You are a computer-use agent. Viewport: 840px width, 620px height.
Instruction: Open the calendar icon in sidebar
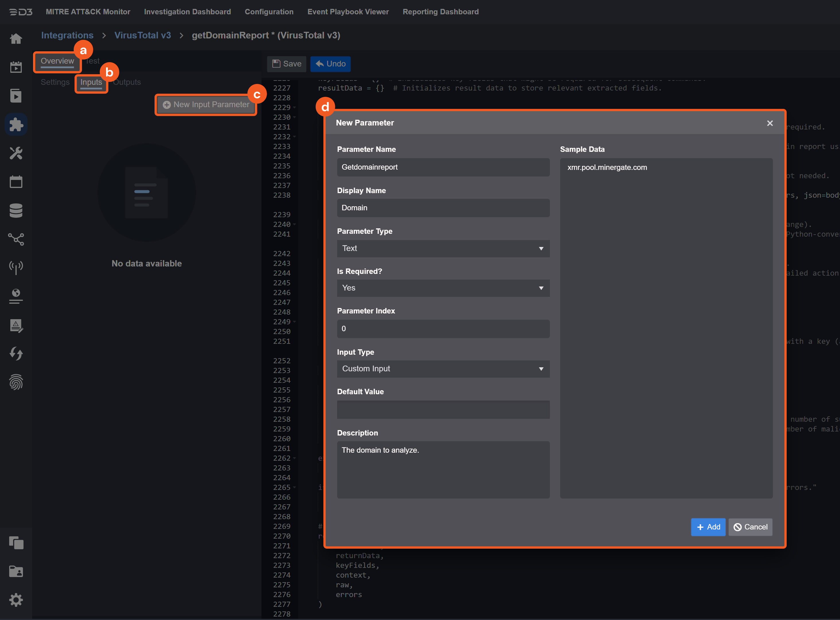[x=16, y=182]
